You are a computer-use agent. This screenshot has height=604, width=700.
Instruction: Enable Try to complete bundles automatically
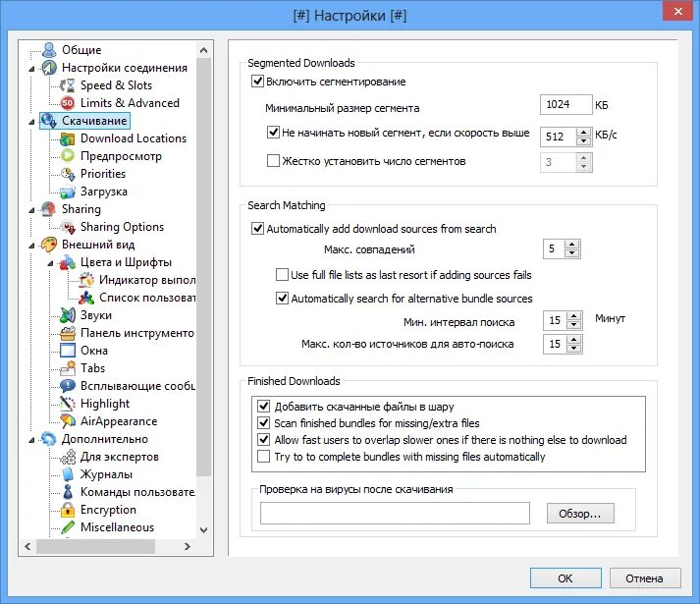[264, 456]
